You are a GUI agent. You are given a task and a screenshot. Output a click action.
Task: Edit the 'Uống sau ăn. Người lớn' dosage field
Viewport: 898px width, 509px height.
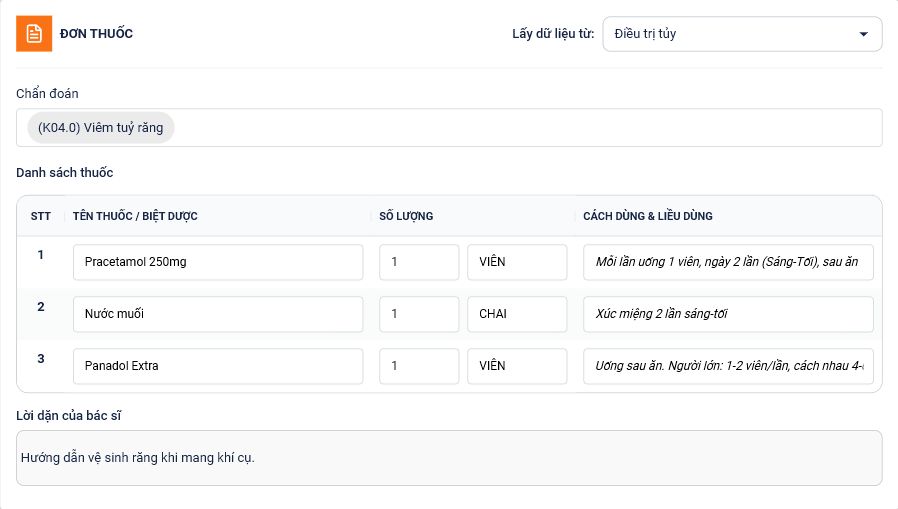coord(728,366)
